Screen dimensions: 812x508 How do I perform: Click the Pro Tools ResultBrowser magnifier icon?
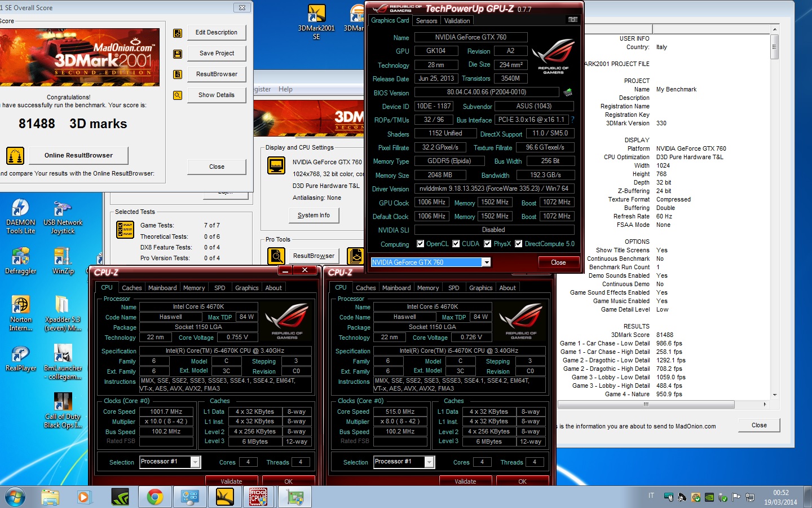point(276,256)
